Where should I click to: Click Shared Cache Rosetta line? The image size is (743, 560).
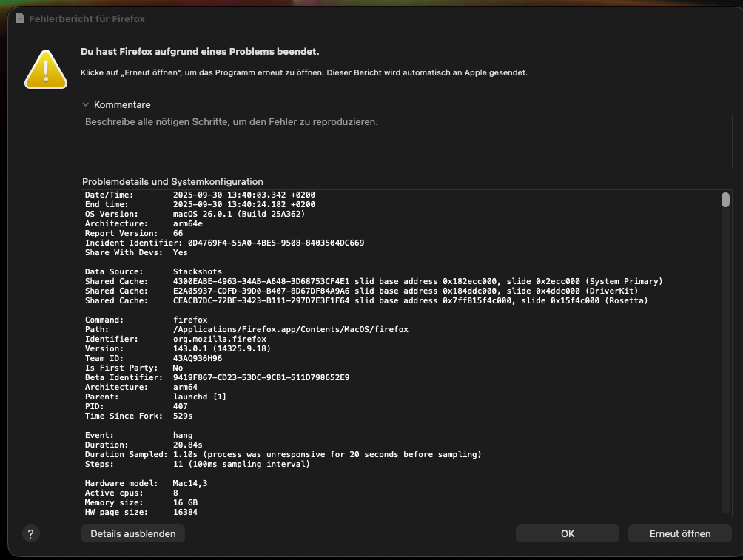(x=366, y=300)
